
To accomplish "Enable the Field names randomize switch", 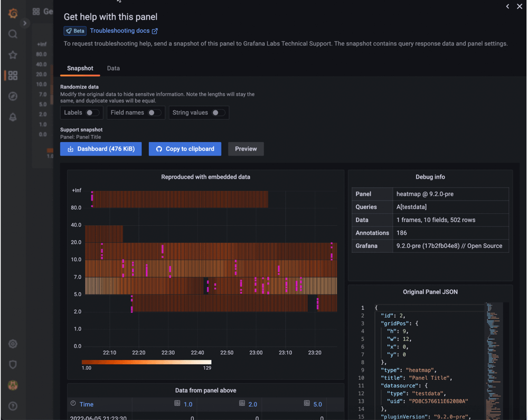I will pyautogui.click(x=154, y=113).
